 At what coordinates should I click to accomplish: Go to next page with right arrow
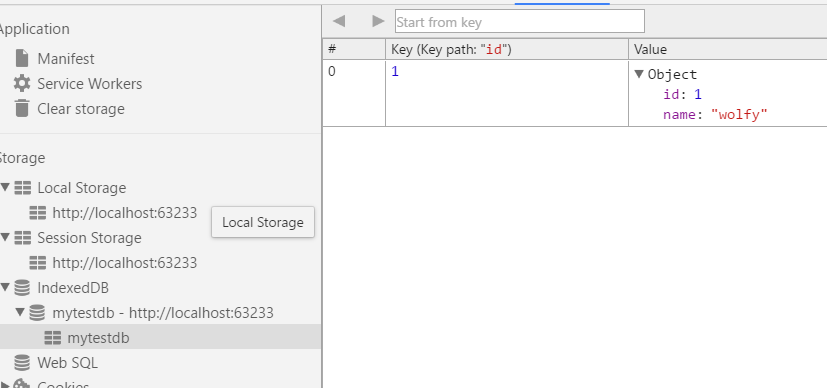(378, 21)
